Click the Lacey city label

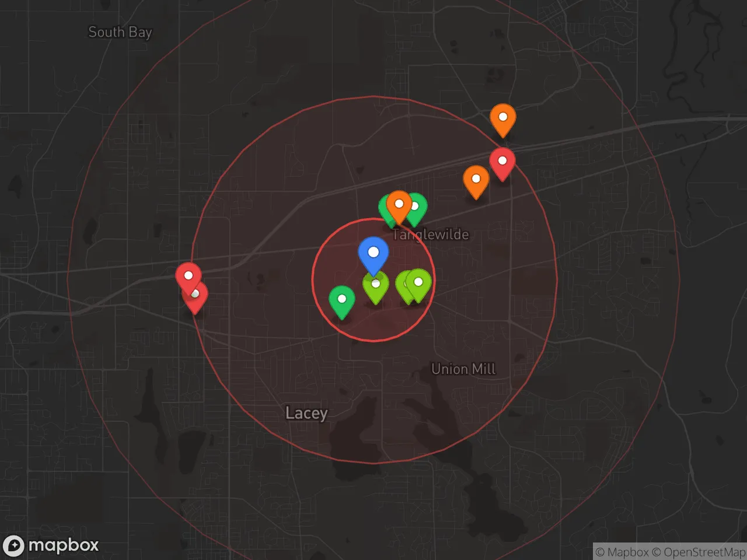tap(306, 413)
